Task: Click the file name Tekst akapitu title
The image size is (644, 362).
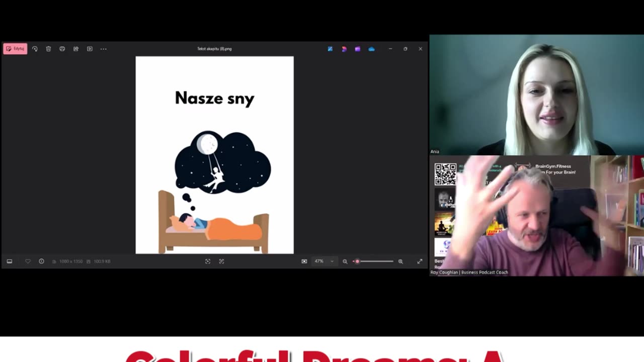Action: coord(214,49)
